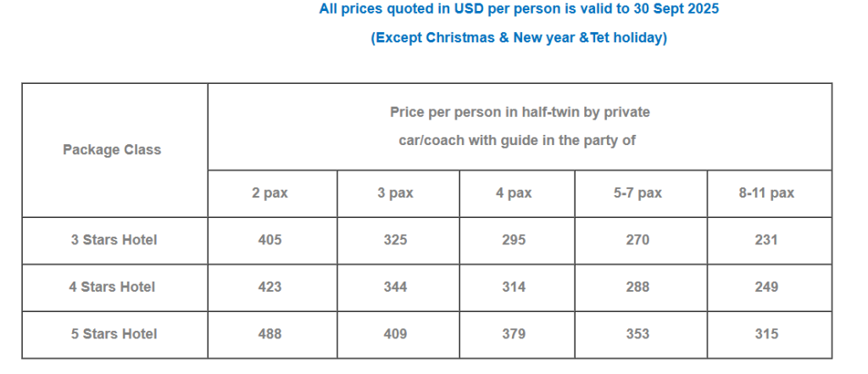Click the 231 price cell

pos(766,240)
